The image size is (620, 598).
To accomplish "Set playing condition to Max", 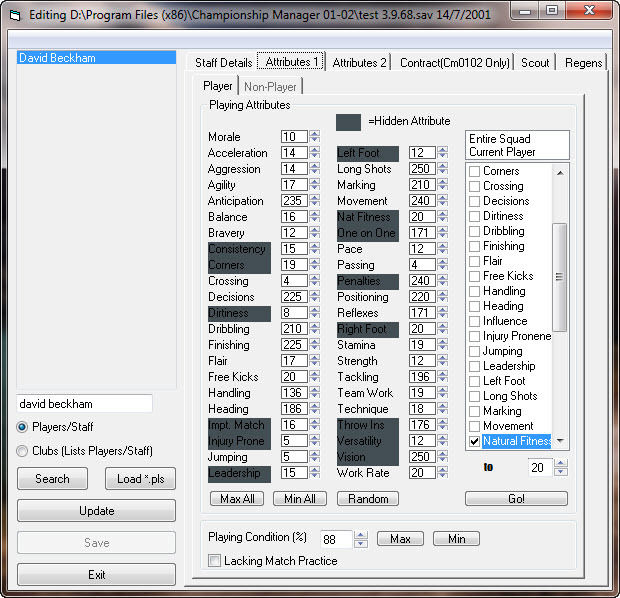I will (400, 539).
